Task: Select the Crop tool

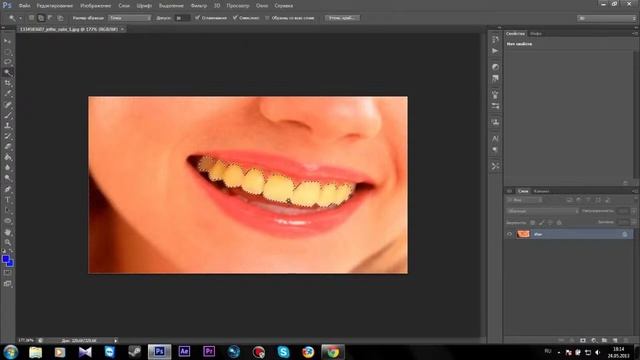Action: (x=7, y=83)
